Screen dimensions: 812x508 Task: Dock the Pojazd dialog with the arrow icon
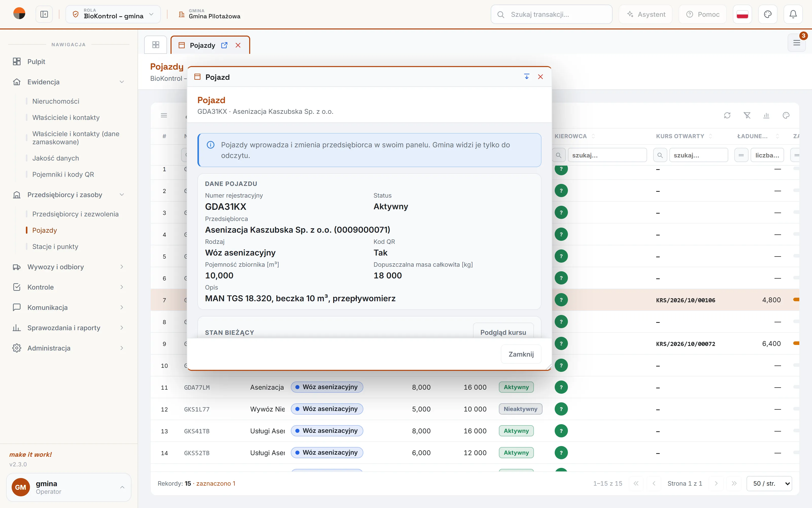[527, 77]
